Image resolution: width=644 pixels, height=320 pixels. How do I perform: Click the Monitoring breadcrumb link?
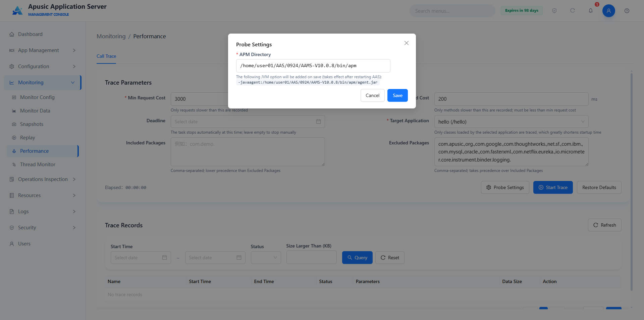click(x=111, y=36)
